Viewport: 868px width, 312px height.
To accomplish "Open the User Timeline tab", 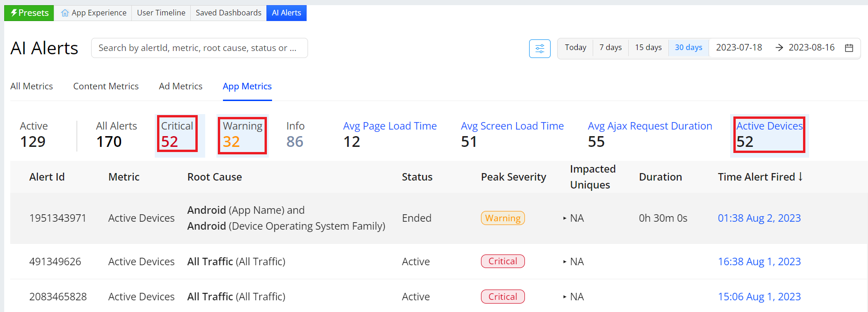I will (161, 13).
